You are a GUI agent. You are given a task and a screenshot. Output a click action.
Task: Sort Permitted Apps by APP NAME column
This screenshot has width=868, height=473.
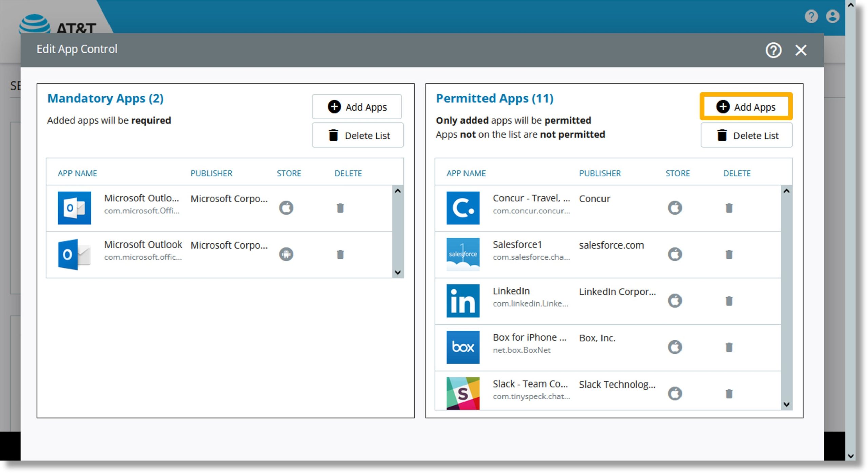point(466,173)
